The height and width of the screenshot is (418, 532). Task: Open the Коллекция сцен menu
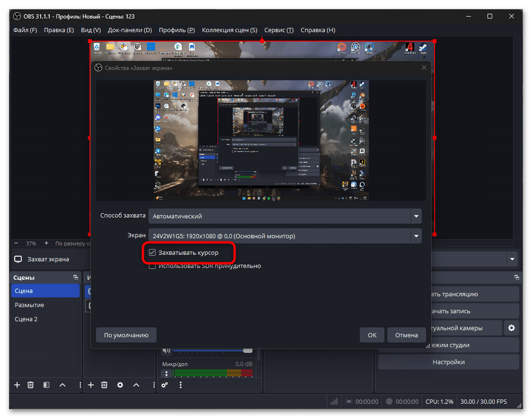pos(229,30)
